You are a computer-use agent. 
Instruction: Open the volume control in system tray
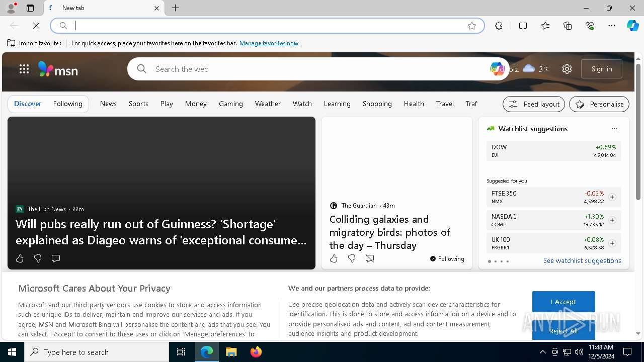coord(579,352)
